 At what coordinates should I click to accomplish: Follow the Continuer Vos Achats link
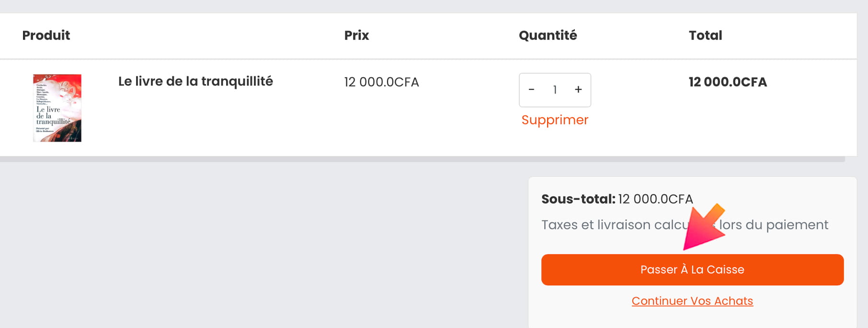pos(692,301)
